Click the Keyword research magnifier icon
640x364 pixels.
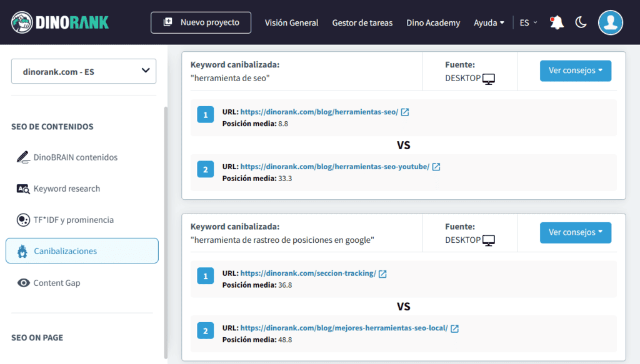(x=23, y=189)
